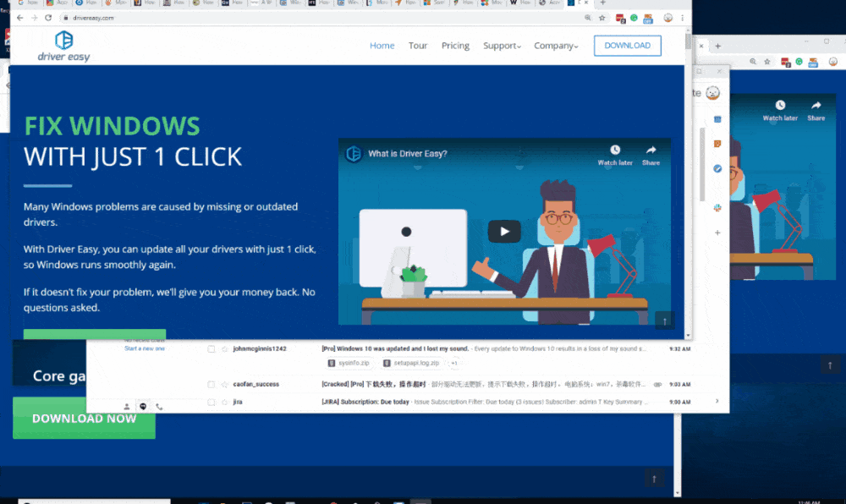Click the Gmail account avatar

(x=712, y=93)
